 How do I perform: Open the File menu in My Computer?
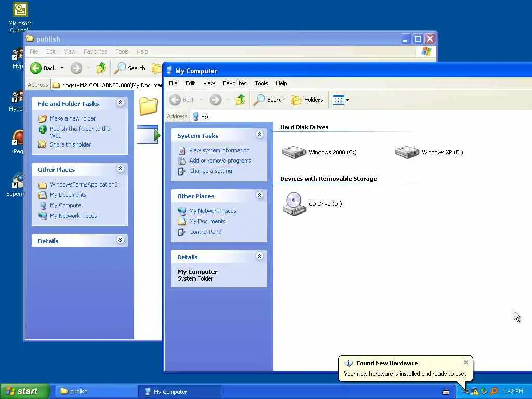pos(173,83)
